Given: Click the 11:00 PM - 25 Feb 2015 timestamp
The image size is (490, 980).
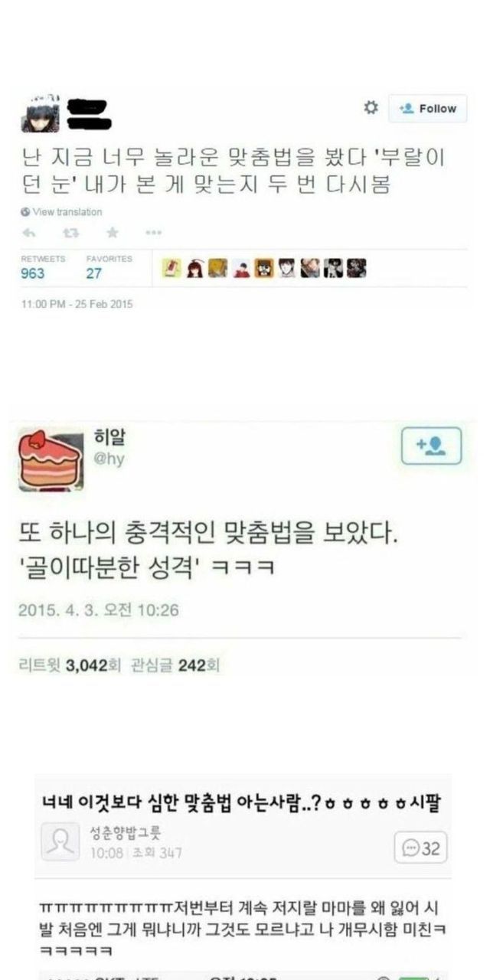Looking at the screenshot, I should pyautogui.click(x=77, y=304).
